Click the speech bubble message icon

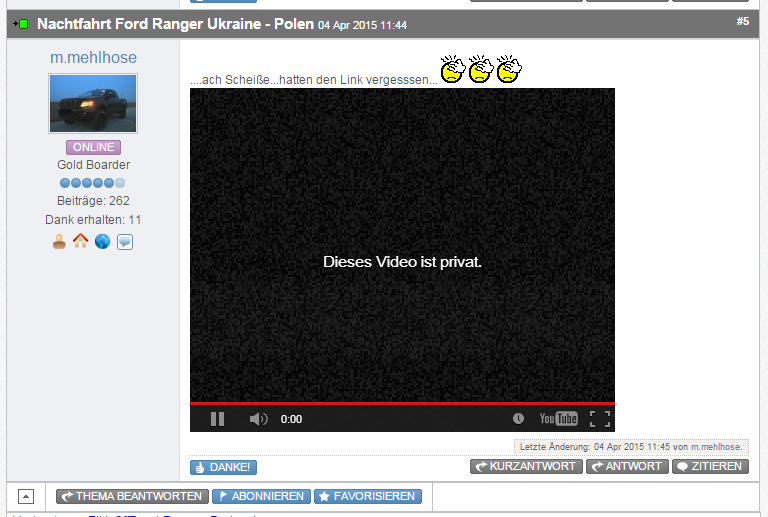coord(125,241)
